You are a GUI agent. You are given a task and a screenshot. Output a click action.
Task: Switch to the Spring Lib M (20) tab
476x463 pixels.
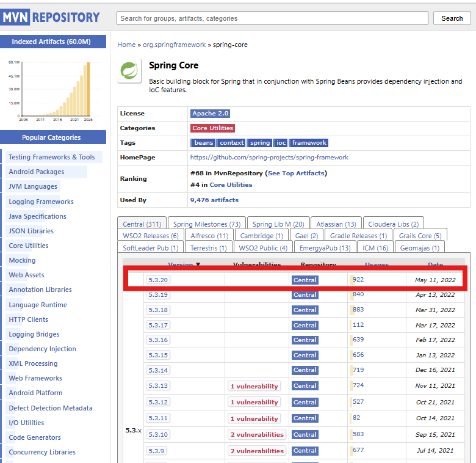(x=278, y=224)
